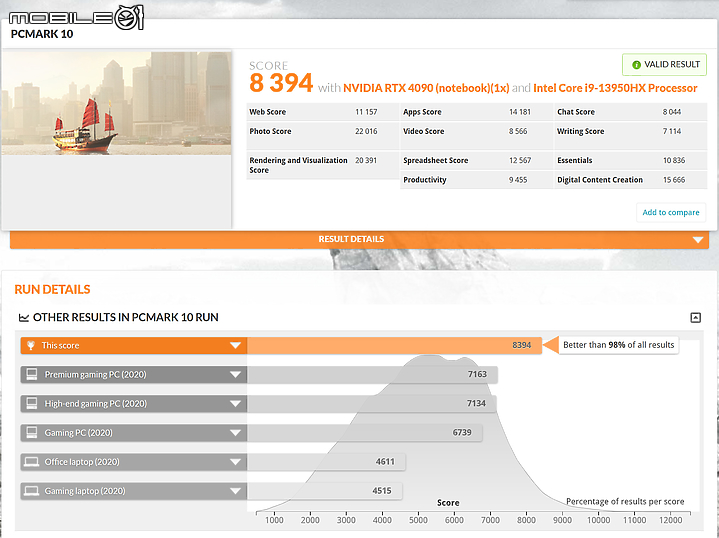Click the Add to compare button
Screen dimensions: 719x538
pyautogui.click(x=671, y=212)
